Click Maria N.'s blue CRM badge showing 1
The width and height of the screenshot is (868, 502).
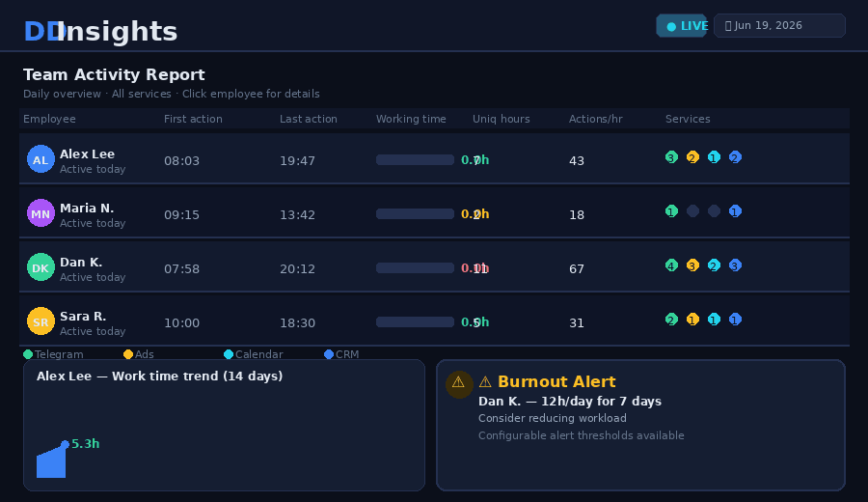pos(735,211)
